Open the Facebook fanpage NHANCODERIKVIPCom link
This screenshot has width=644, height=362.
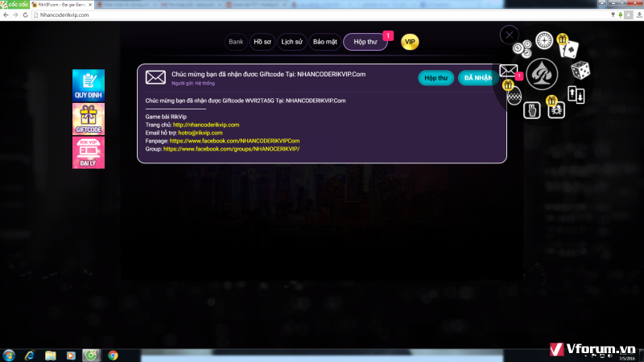(x=234, y=141)
